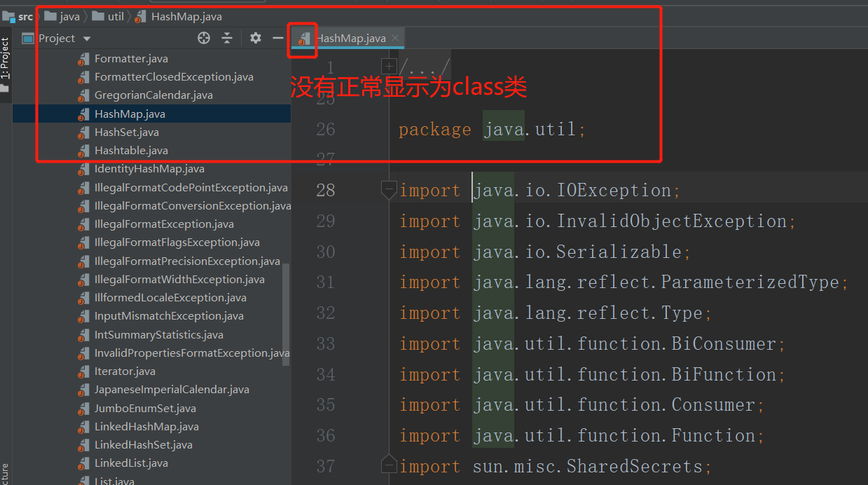Image resolution: width=868 pixels, height=485 pixels.
Task: Click SharedSecrets on import line 37
Action: click(634, 467)
